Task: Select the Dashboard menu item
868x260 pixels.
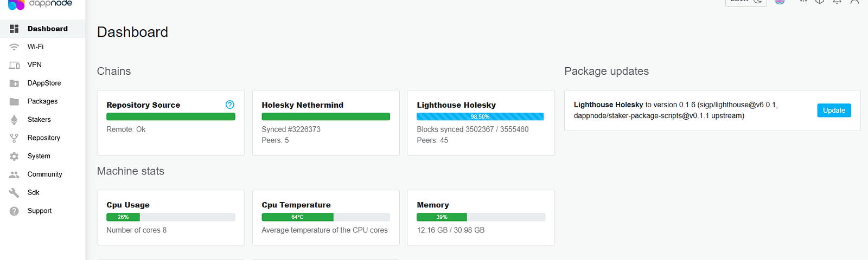Action: [x=42, y=29]
